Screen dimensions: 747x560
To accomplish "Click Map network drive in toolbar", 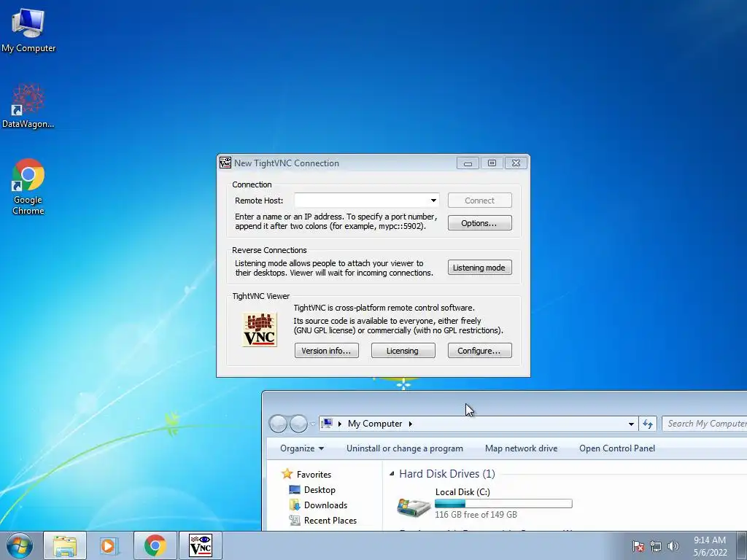I will click(x=521, y=448).
